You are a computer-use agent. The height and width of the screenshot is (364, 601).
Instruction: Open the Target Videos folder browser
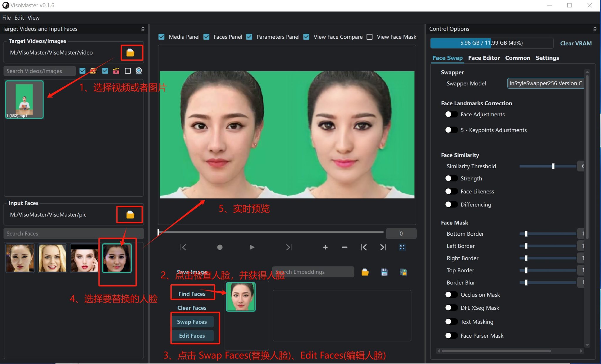pos(130,53)
